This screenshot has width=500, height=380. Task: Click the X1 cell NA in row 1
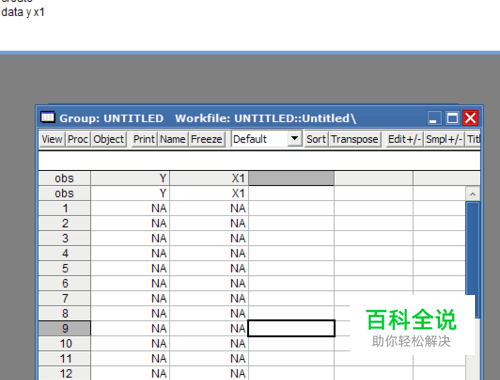209,208
